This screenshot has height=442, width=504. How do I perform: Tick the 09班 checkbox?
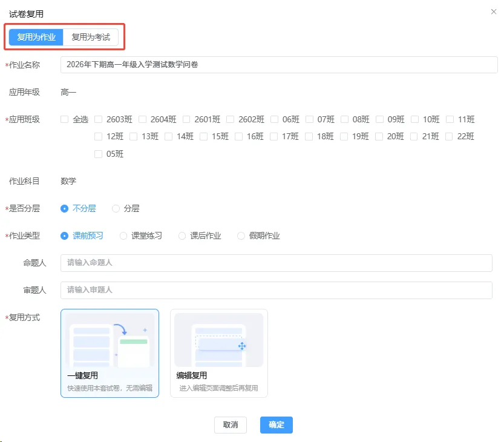[379, 119]
